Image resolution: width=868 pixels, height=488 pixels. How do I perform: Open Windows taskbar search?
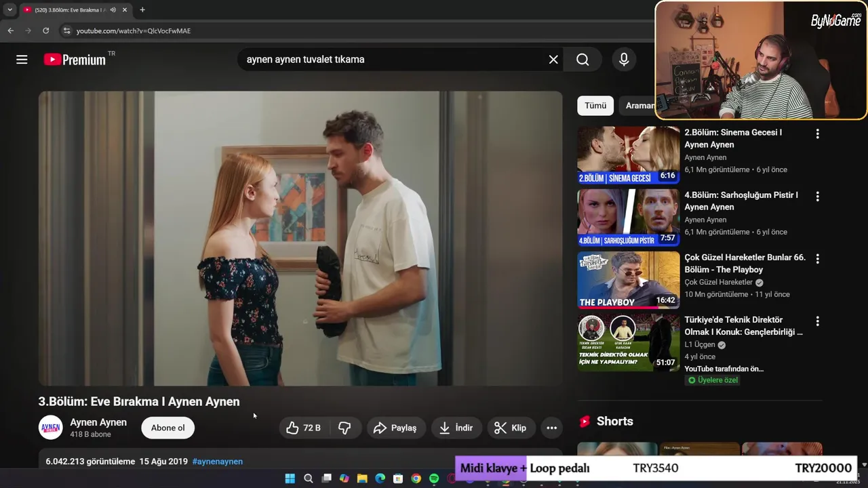tap(309, 479)
